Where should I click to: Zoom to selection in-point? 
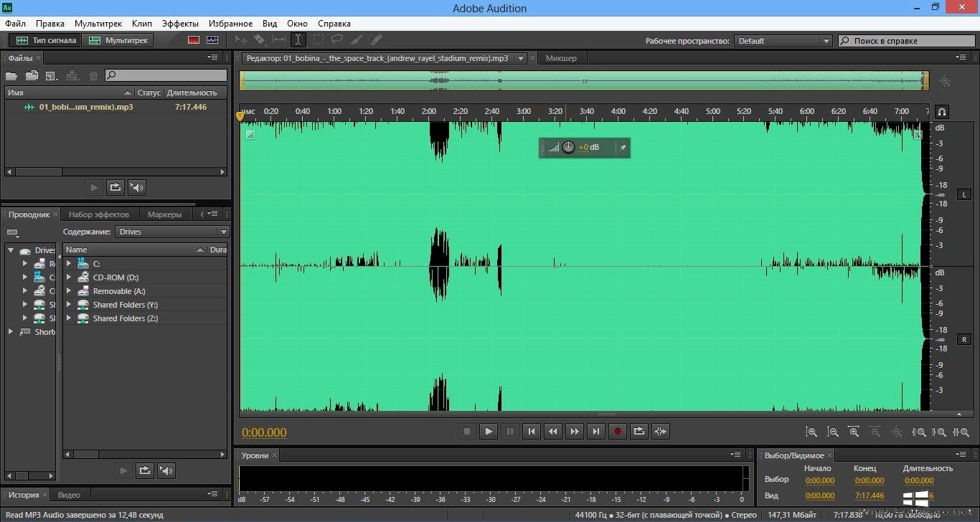pyautogui.click(x=918, y=432)
